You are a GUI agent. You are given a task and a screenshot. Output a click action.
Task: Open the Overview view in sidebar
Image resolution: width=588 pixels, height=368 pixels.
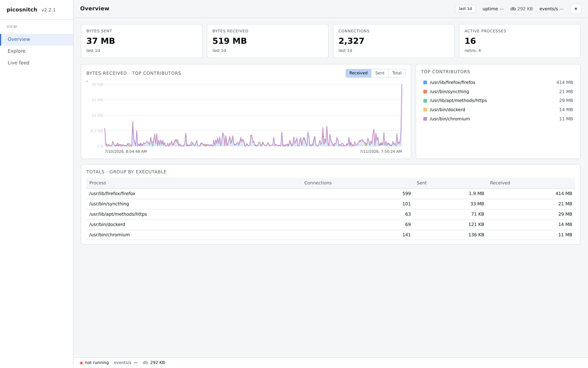click(37, 39)
